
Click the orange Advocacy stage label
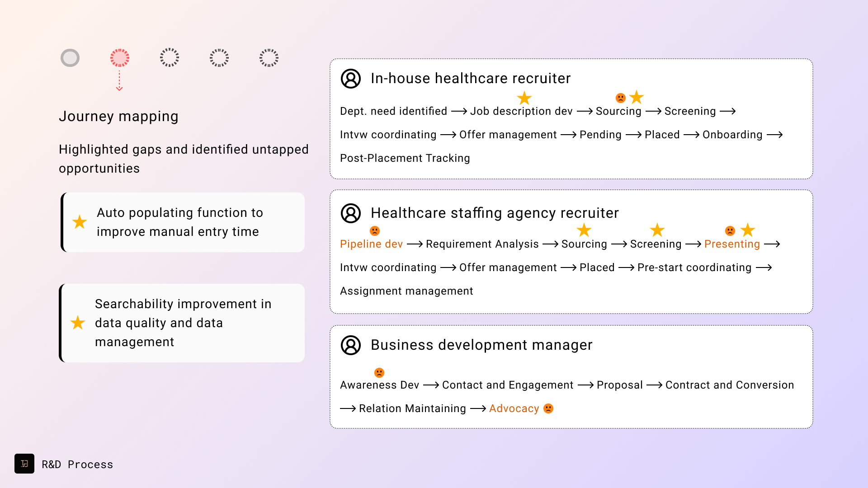tap(514, 408)
